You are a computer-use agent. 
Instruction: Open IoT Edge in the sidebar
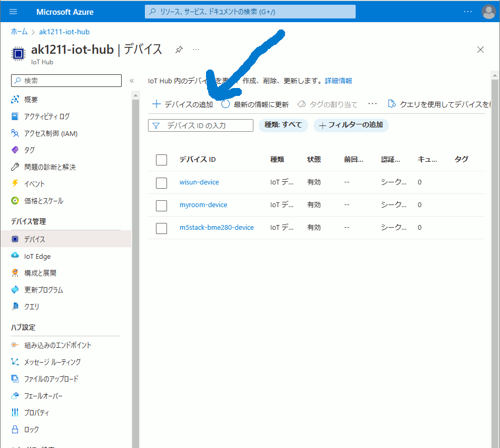point(37,256)
